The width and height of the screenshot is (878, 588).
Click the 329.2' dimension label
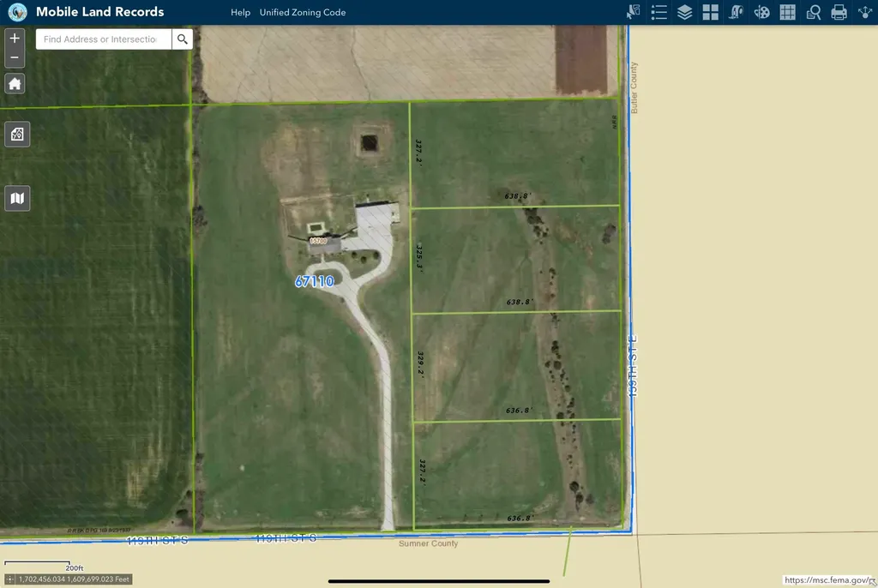[x=420, y=364]
